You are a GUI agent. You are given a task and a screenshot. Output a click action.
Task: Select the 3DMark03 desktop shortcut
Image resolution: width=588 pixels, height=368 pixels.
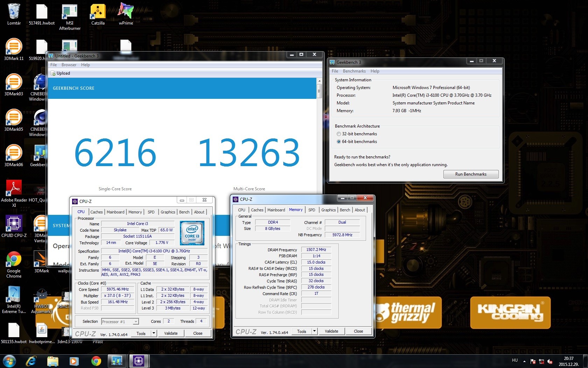point(14,84)
